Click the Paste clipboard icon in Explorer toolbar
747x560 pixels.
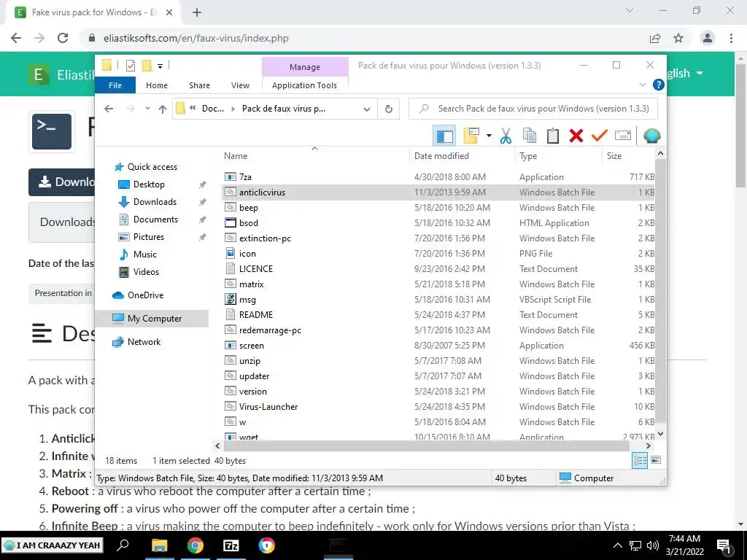(x=553, y=136)
